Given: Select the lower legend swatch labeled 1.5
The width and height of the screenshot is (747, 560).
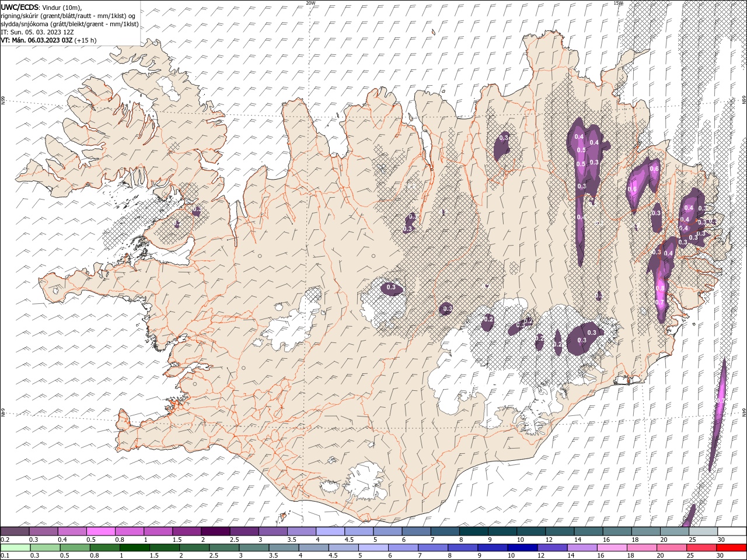Looking at the screenshot, I should click(165, 548).
